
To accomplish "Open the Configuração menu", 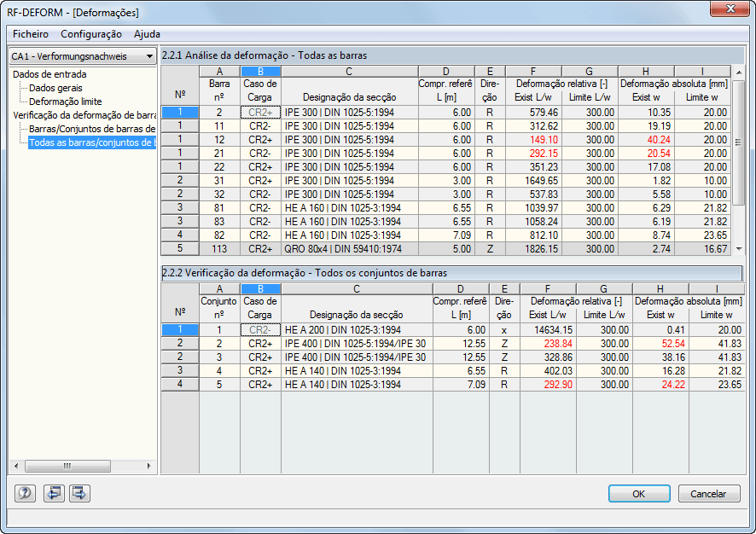I will 91,34.
